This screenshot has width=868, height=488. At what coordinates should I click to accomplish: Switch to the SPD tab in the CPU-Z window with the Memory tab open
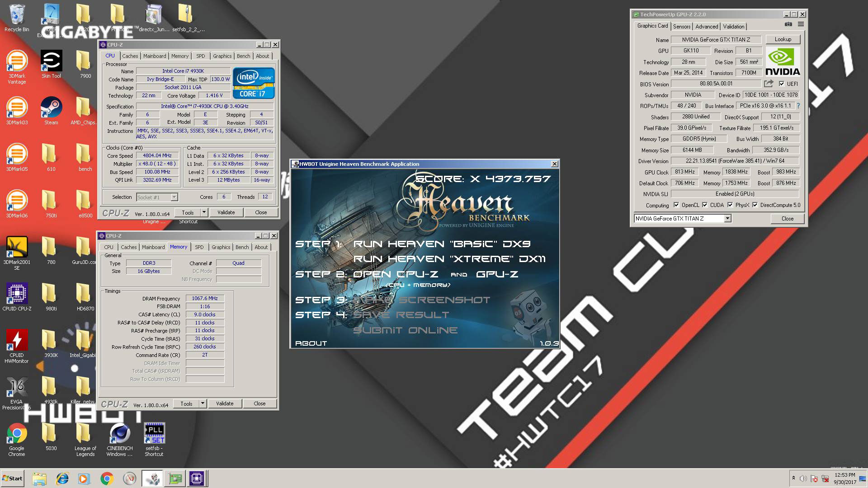[199, 247]
